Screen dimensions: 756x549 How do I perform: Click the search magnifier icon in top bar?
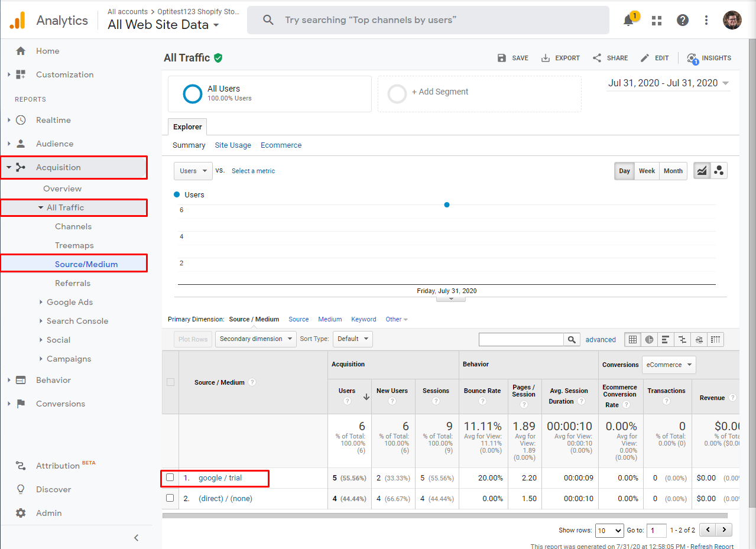[268, 20]
